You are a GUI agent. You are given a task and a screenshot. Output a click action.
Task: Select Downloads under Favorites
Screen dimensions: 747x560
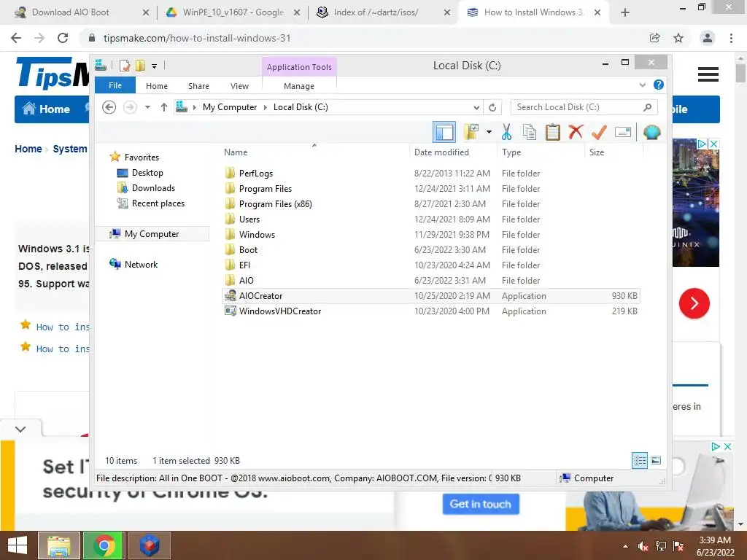tap(153, 188)
